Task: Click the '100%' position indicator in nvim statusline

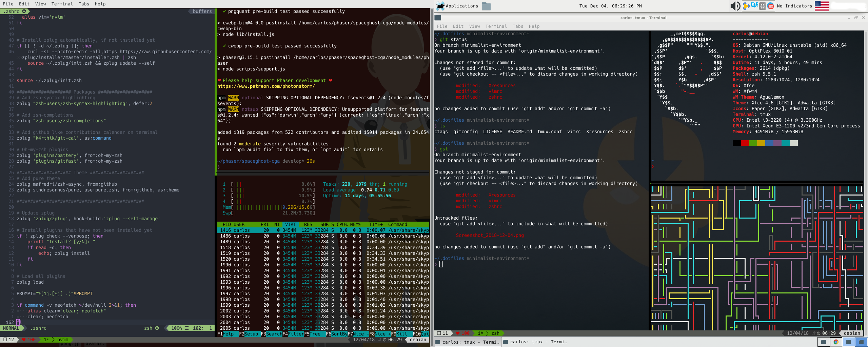Action: coord(176,328)
